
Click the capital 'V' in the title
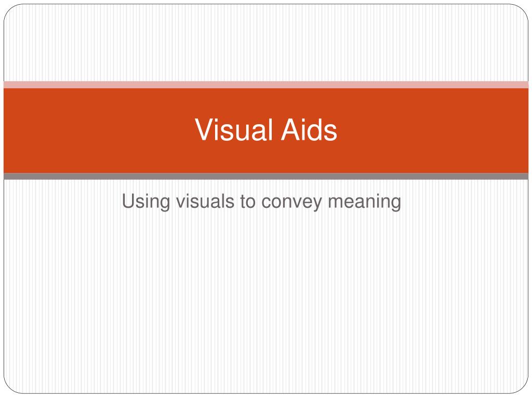pyautogui.click(x=204, y=129)
